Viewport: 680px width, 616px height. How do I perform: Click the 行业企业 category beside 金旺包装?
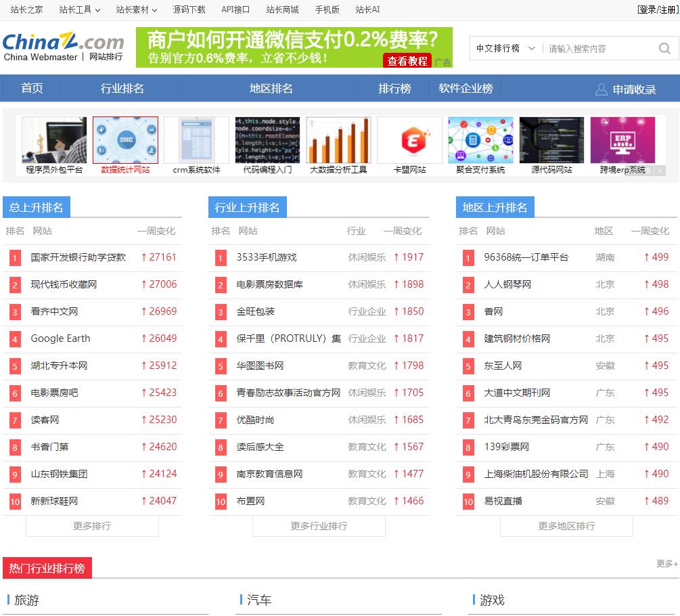[x=367, y=311]
